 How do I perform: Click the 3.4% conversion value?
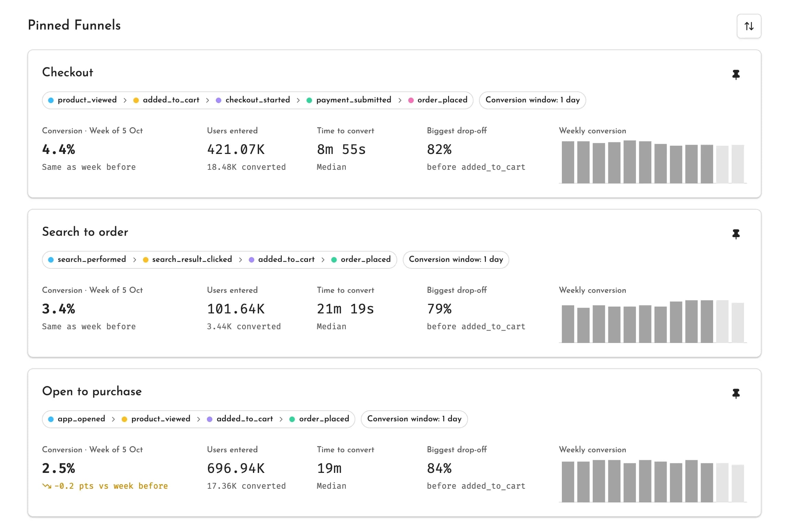58,309
